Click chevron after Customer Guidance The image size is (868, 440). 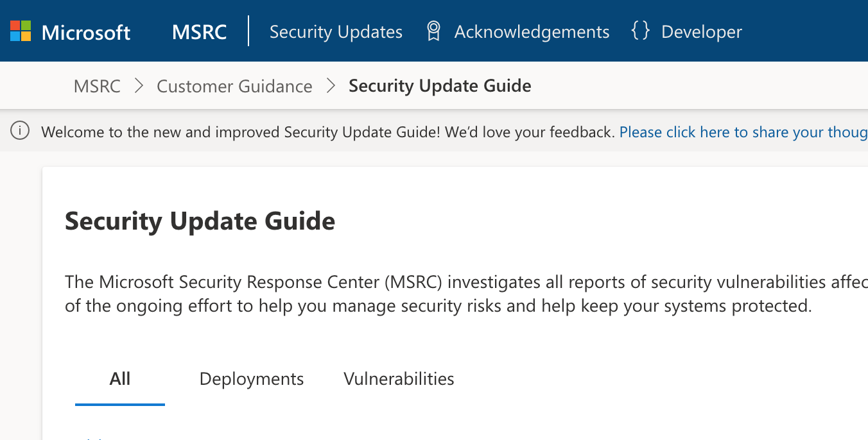(331, 86)
